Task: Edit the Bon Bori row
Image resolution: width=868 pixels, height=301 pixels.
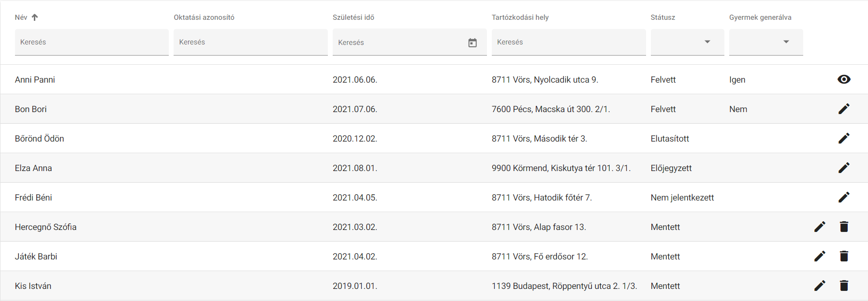Action: (x=844, y=109)
